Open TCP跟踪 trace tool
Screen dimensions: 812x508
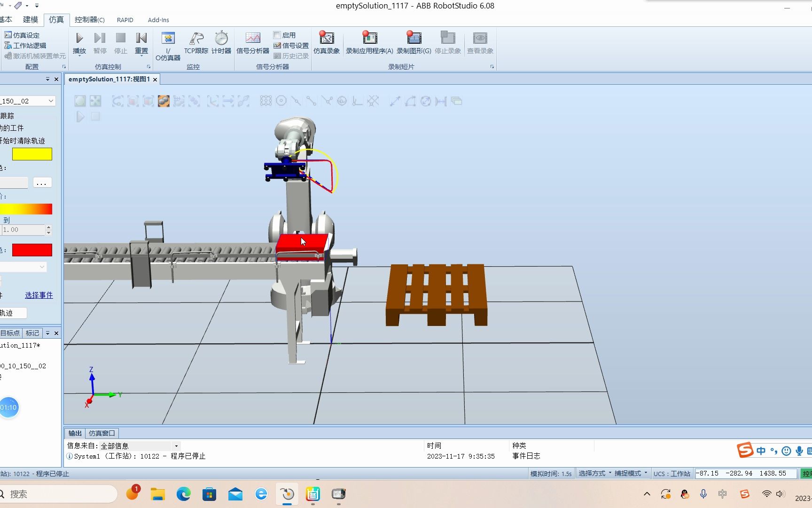[196, 43]
